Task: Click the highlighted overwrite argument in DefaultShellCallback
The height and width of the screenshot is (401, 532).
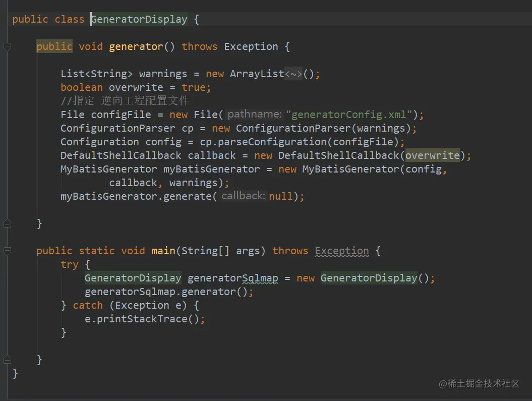Action: point(433,155)
